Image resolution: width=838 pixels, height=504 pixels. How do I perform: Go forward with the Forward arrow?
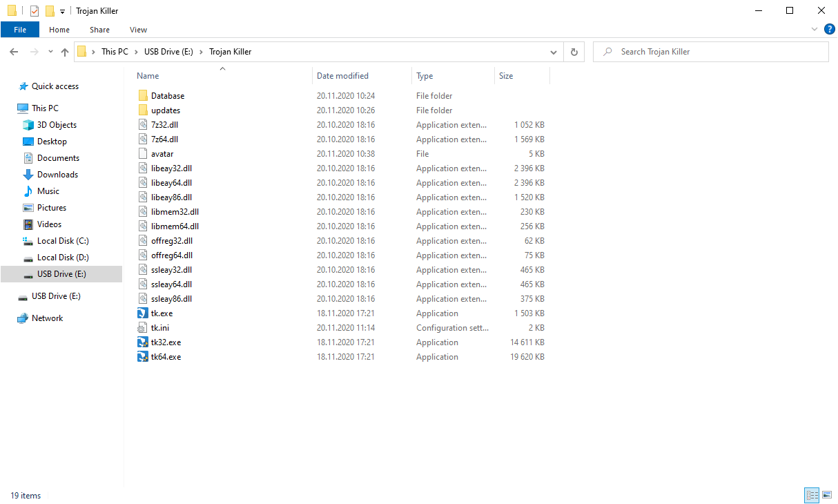click(34, 52)
